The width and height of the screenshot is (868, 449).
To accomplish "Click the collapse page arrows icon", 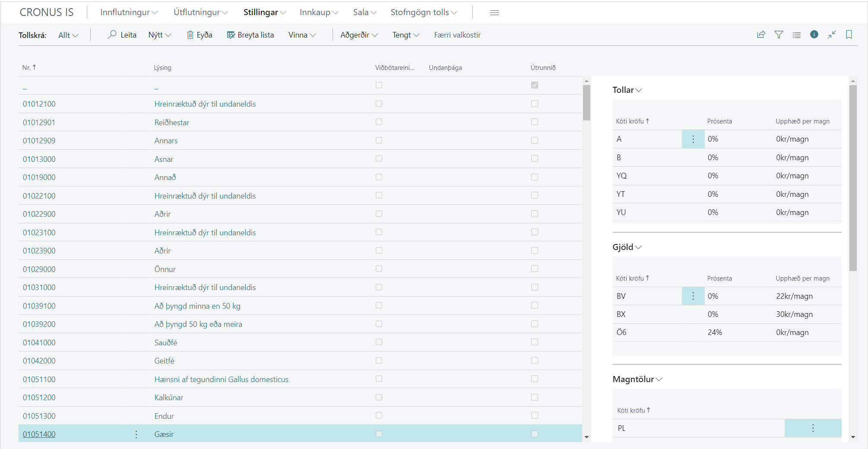I will 832,35.
